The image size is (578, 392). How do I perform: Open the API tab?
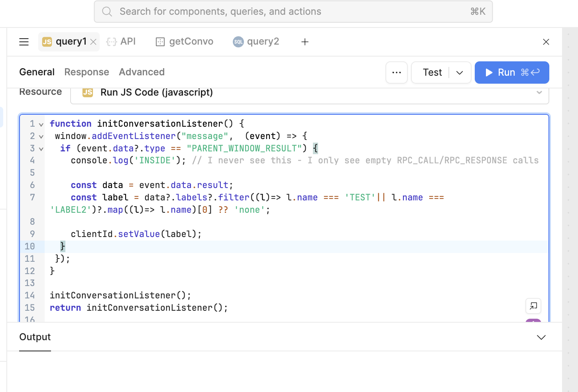122,42
